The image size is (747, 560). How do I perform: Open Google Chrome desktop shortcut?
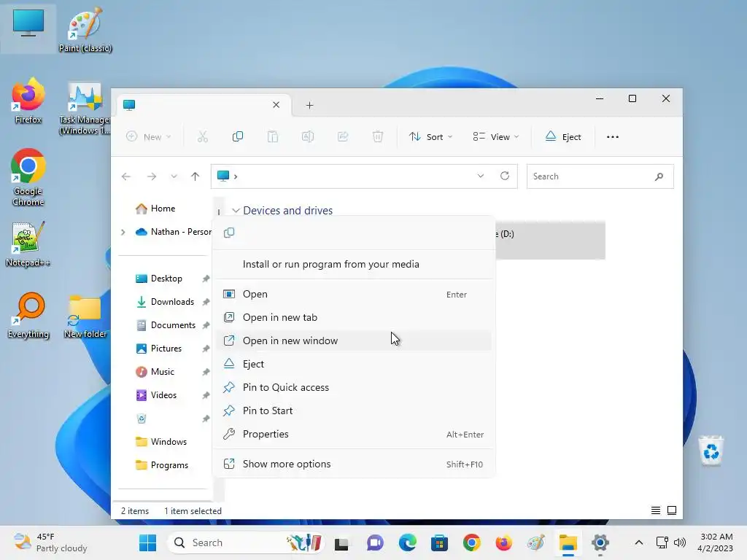coord(28,177)
